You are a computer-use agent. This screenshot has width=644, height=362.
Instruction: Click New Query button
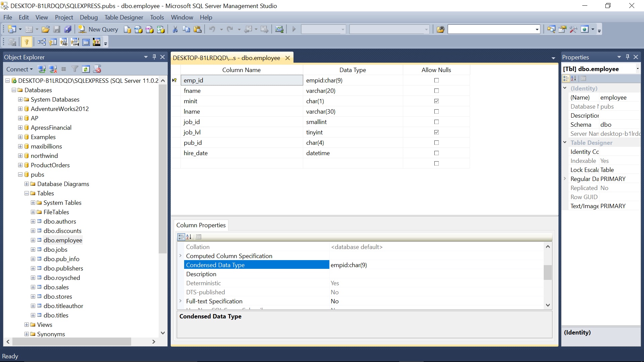(x=98, y=29)
